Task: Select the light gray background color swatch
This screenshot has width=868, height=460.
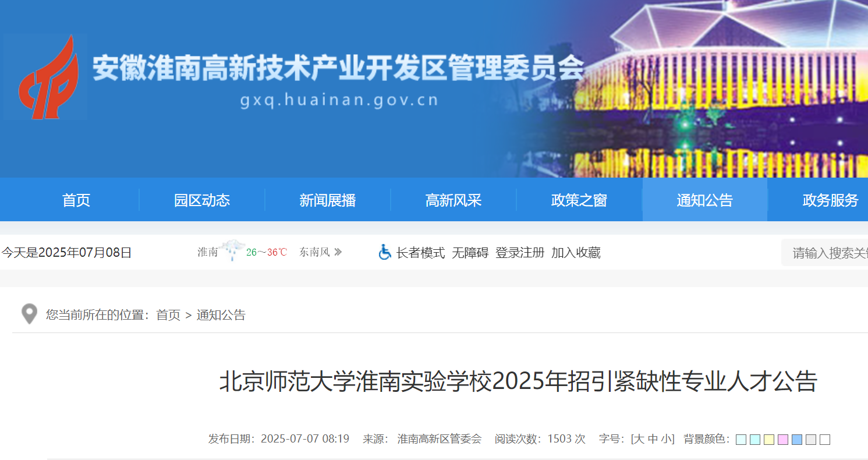Action: pos(811,440)
